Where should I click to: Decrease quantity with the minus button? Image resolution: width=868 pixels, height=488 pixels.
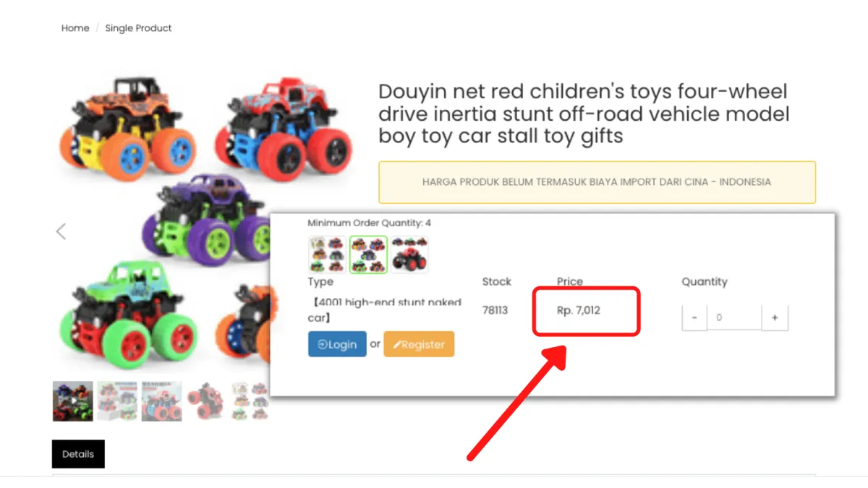pyautogui.click(x=694, y=317)
